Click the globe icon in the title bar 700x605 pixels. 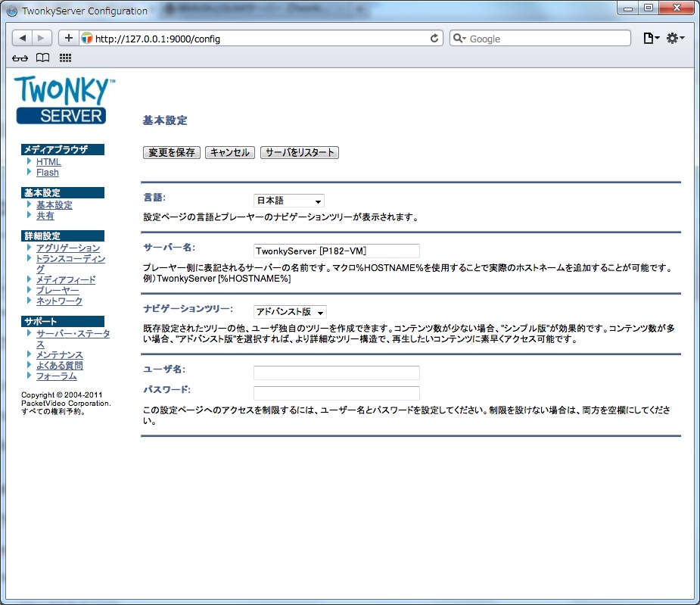tap(12, 11)
